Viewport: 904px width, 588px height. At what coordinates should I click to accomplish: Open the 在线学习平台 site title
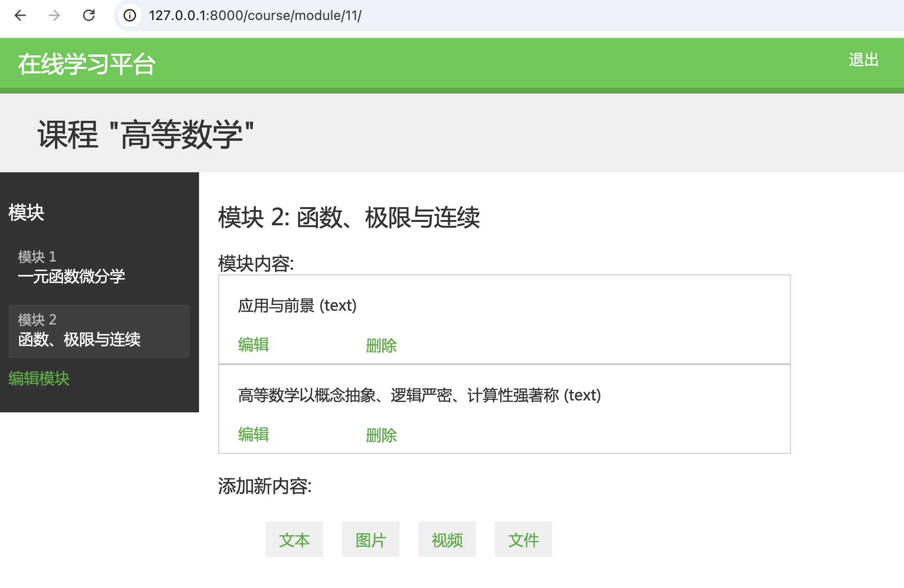(87, 64)
